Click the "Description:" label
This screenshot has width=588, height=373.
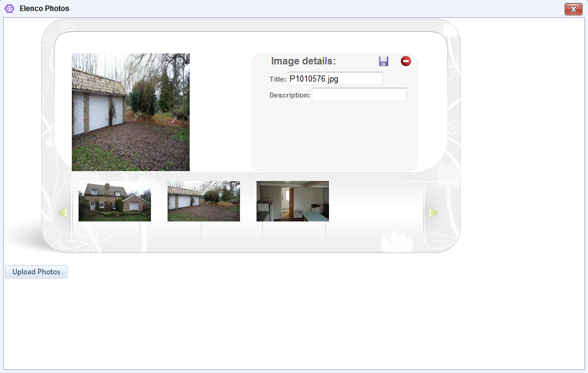point(290,95)
